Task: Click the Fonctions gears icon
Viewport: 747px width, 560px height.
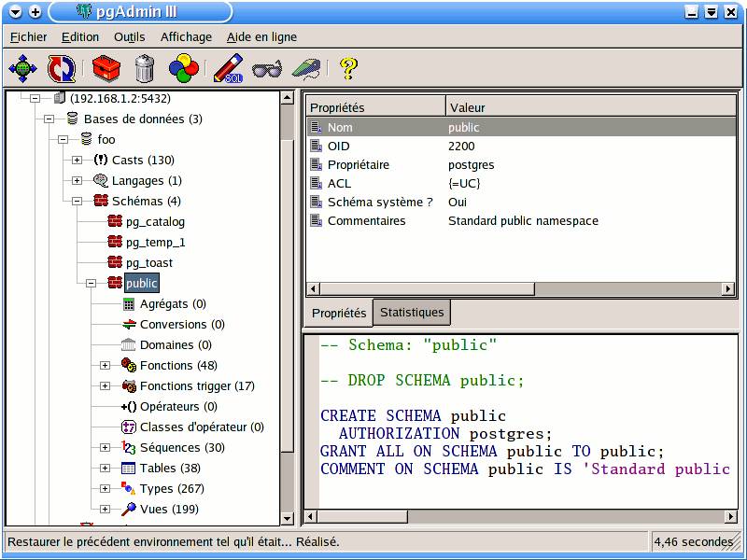Action: click(x=129, y=365)
